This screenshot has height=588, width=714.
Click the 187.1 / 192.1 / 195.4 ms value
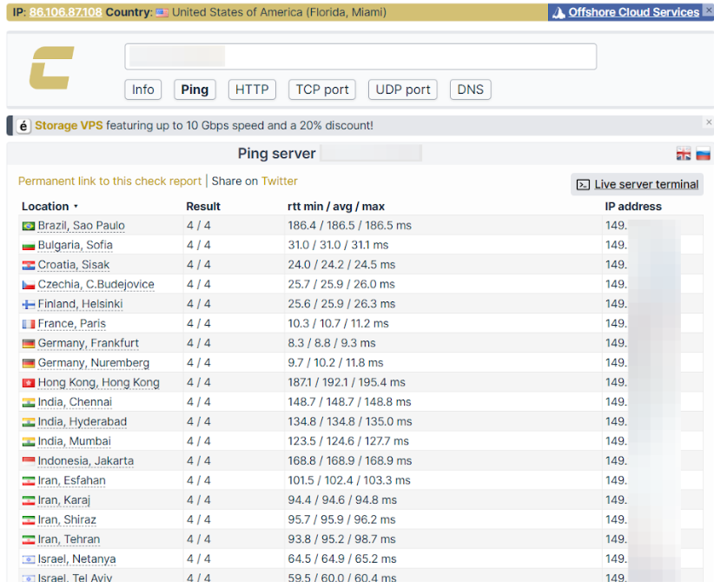click(x=347, y=383)
